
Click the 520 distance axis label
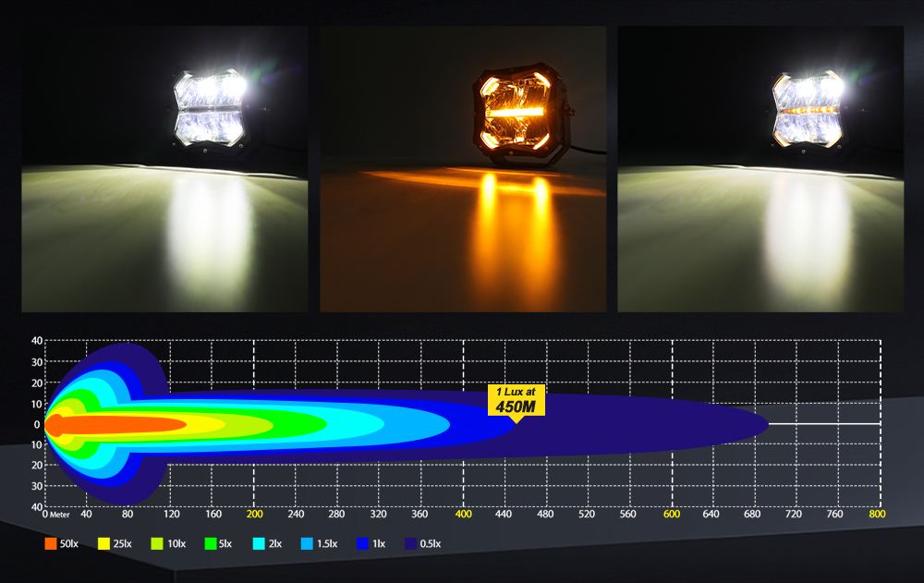tap(589, 515)
